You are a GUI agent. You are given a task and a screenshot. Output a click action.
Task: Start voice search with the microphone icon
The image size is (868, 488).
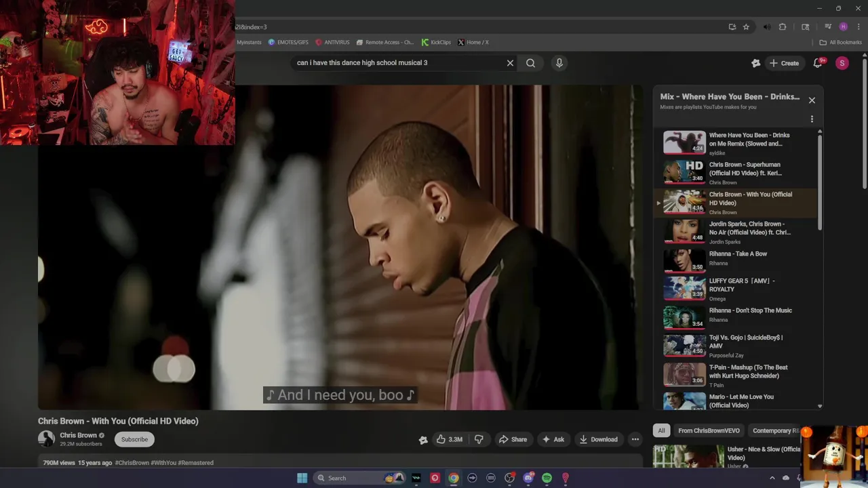559,63
